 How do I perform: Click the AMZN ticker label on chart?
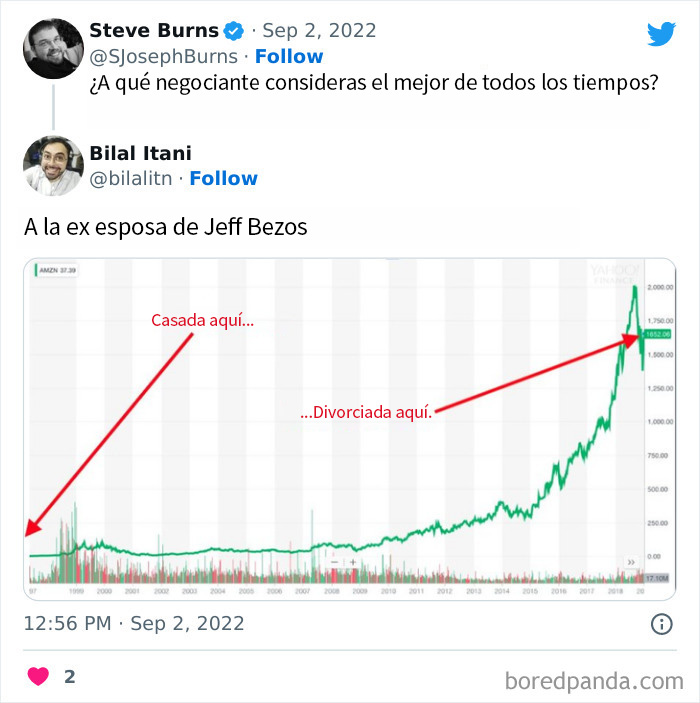[x=57, y=269]
